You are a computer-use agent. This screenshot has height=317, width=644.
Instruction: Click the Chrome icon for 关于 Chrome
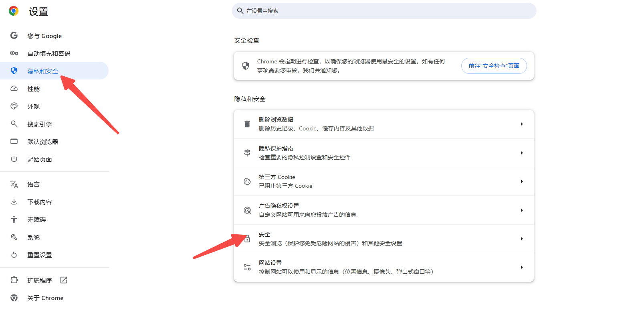click(14, 298)
